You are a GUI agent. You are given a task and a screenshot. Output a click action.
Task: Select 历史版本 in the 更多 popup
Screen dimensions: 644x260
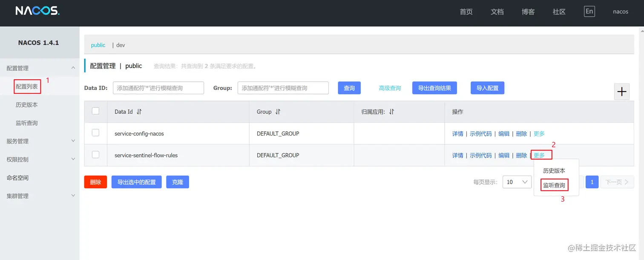[x=554, y=170]
